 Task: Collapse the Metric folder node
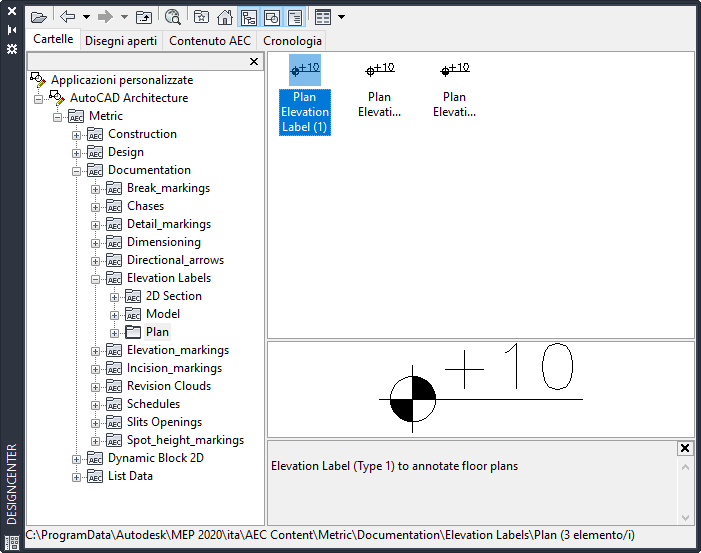click(57, 118)
